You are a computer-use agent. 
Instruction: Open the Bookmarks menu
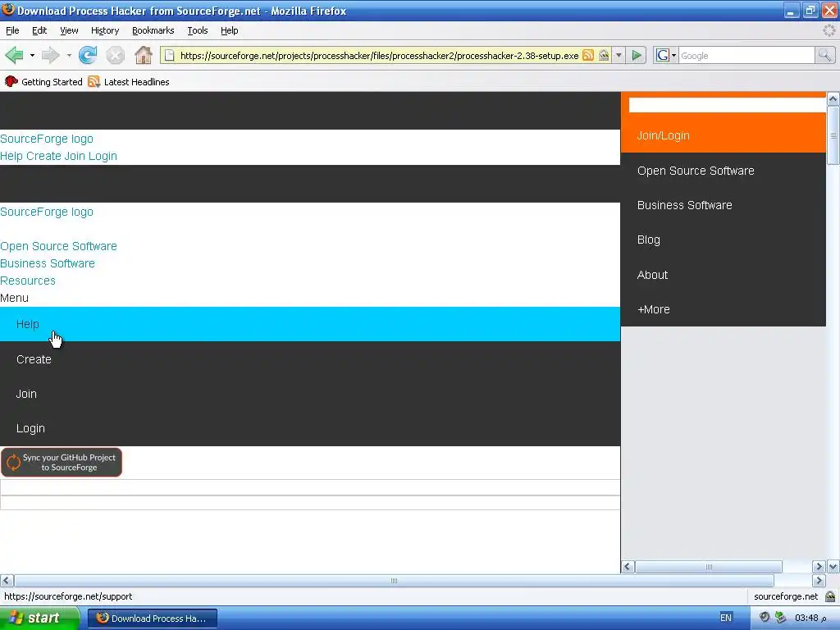point(153,30)
